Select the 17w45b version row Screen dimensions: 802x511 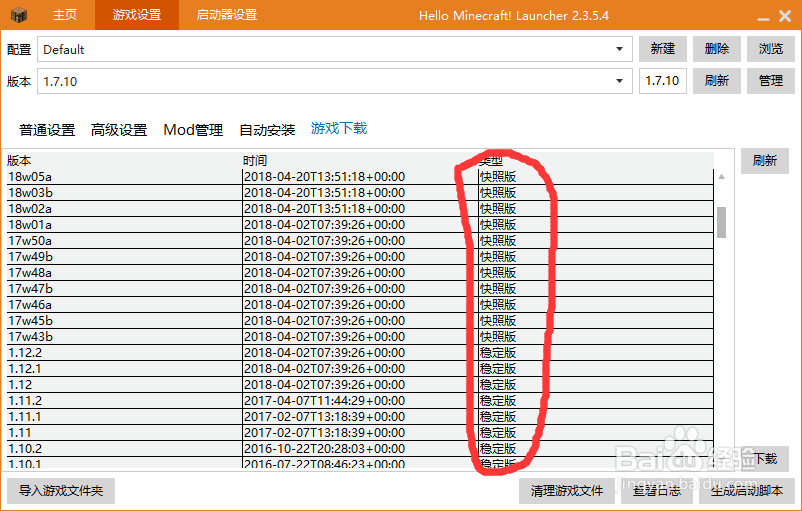pyautogui.click(x=360, y=321)
